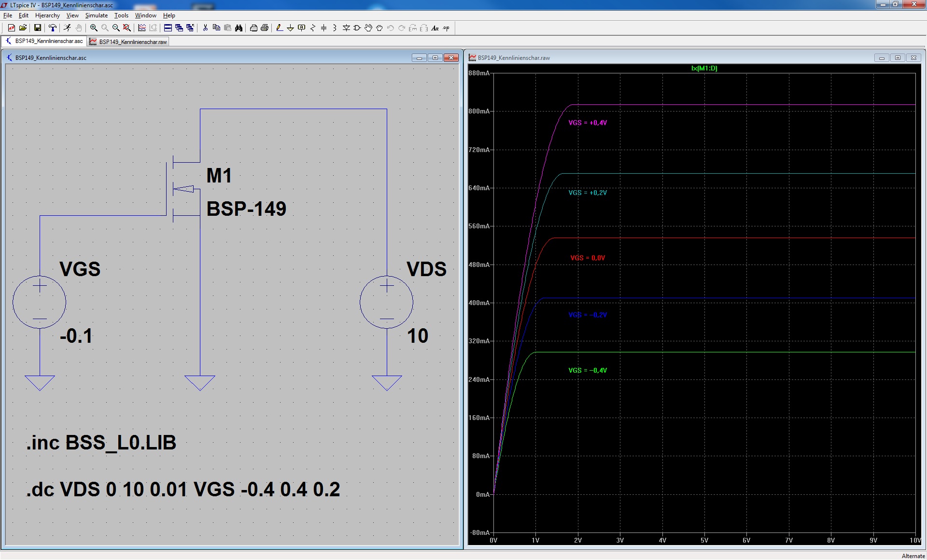Run the simulation with the running-man icon
The image size is (927, 560).
tap(68, 28)
